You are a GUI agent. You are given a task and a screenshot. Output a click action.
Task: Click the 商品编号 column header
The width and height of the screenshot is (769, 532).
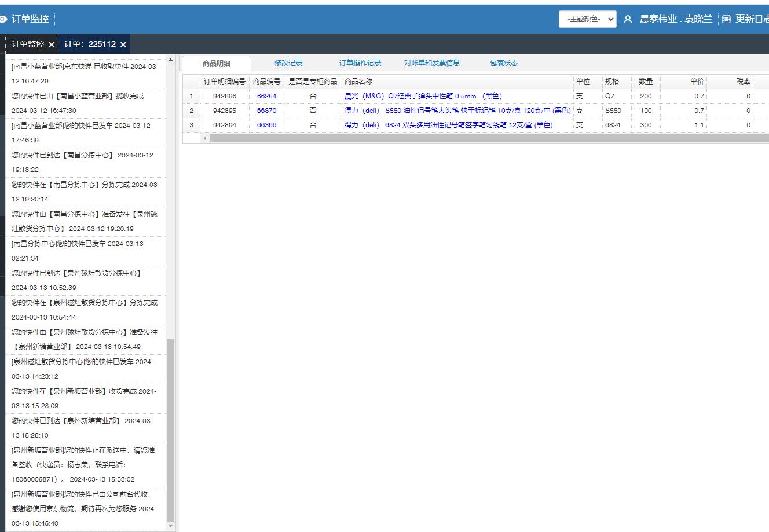[267, 82]
